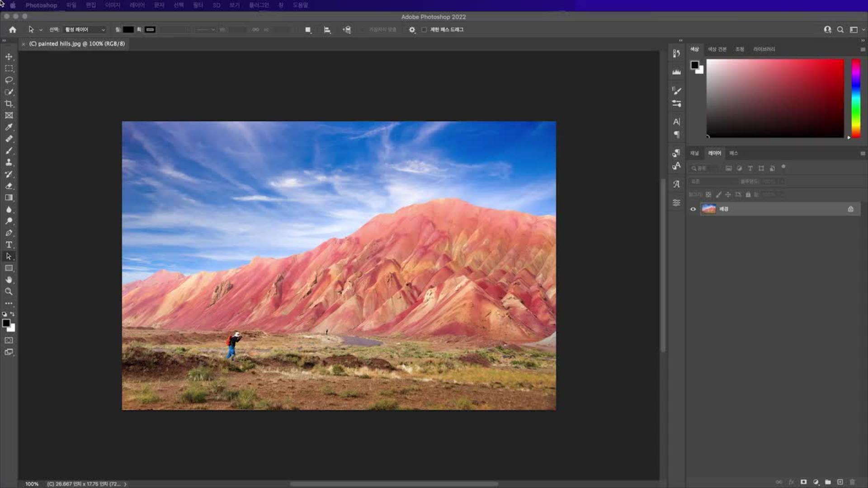Expand the status bar info arrow
Screen dimensions: 868x488
[125, 484]
